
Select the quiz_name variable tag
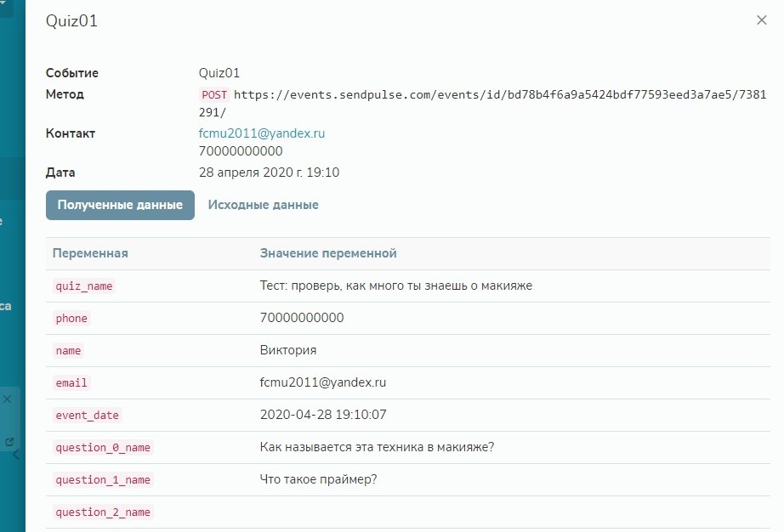pos(83,286)
